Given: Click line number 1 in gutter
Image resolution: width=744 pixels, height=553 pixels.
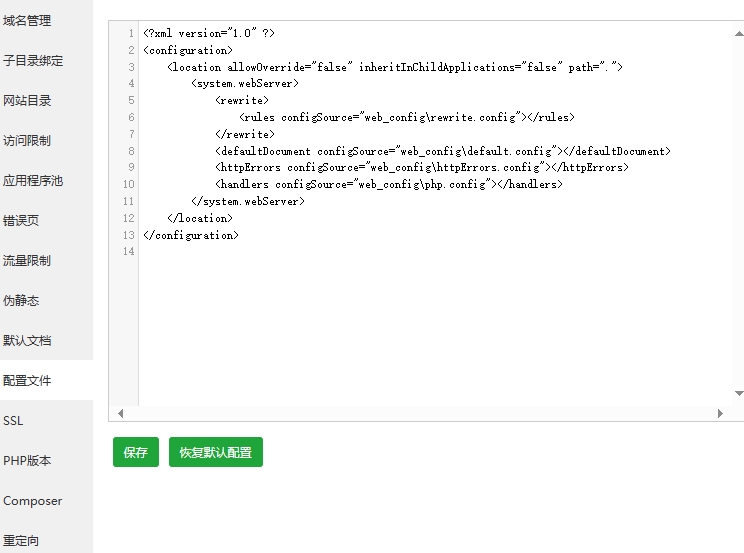Looking at the screenshot, I should click(x=131, y=33).
